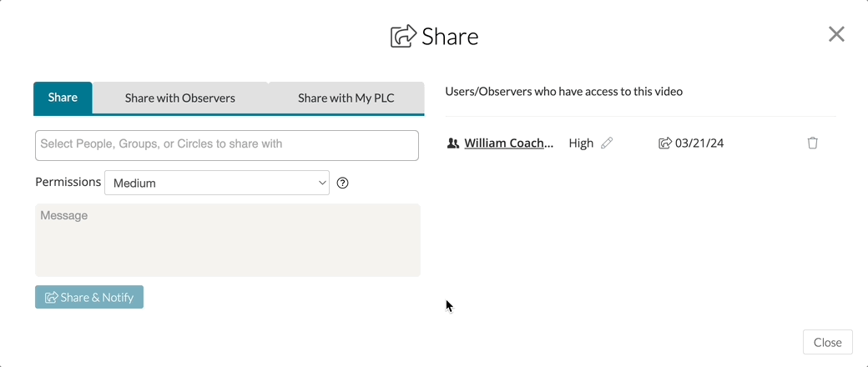Click the permissions help question mark icon
This screenshot has height=367, width=868.
pyautogui.click(x=342, y=183)
